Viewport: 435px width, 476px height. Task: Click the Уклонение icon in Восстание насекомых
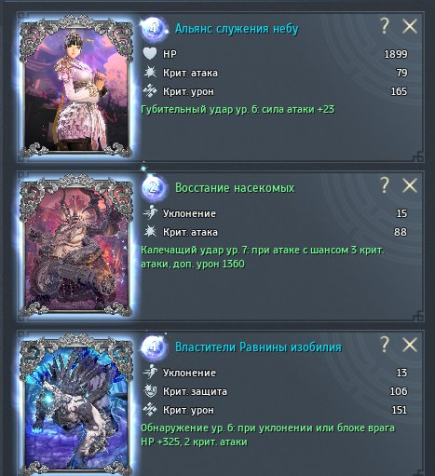pos(150,213)
